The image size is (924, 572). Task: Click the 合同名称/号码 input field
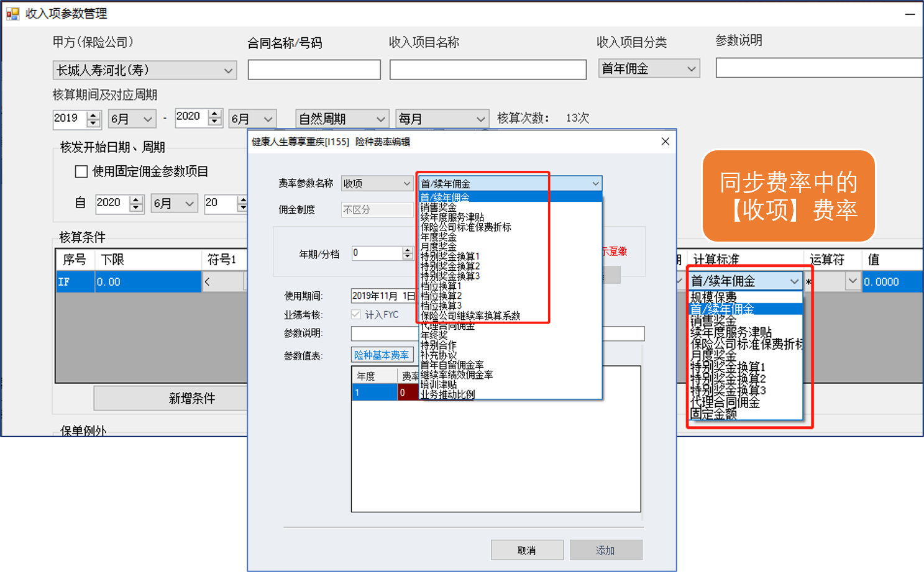[x=314, y=70]
